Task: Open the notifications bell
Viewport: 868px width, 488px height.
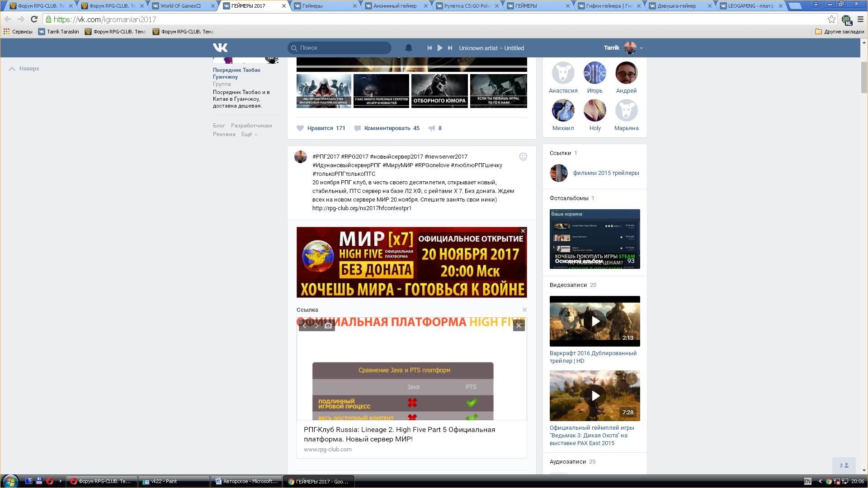Action: (x=408, y=48)
